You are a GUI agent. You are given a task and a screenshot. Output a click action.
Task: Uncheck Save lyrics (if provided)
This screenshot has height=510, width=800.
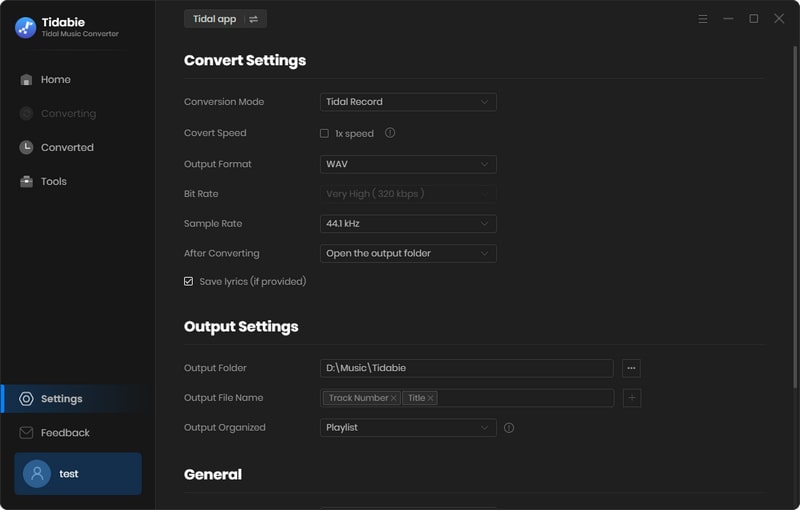point(188,282)
